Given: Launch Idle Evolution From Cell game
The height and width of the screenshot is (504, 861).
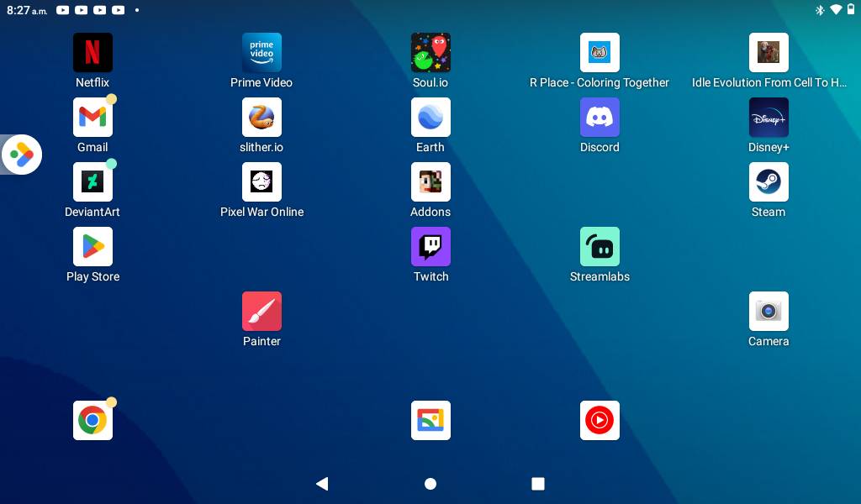Looking at the screenshot, I should pyautogui.click(x=769, y=53).
